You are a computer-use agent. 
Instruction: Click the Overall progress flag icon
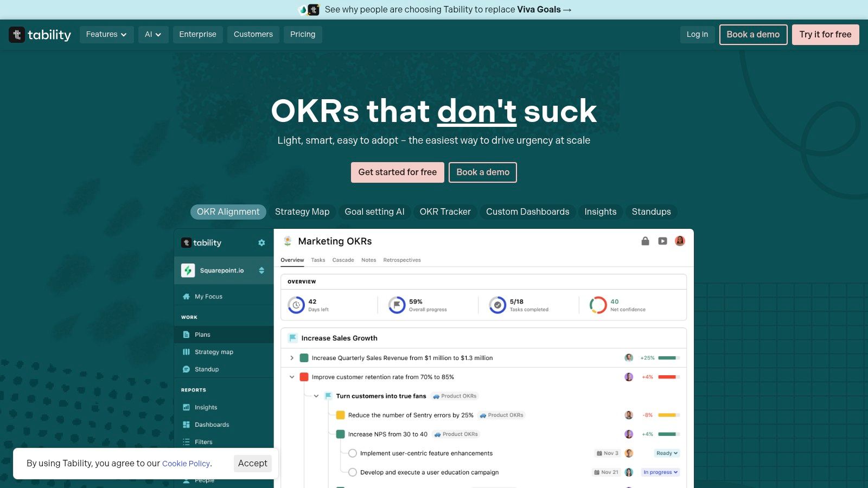[397, 305]
